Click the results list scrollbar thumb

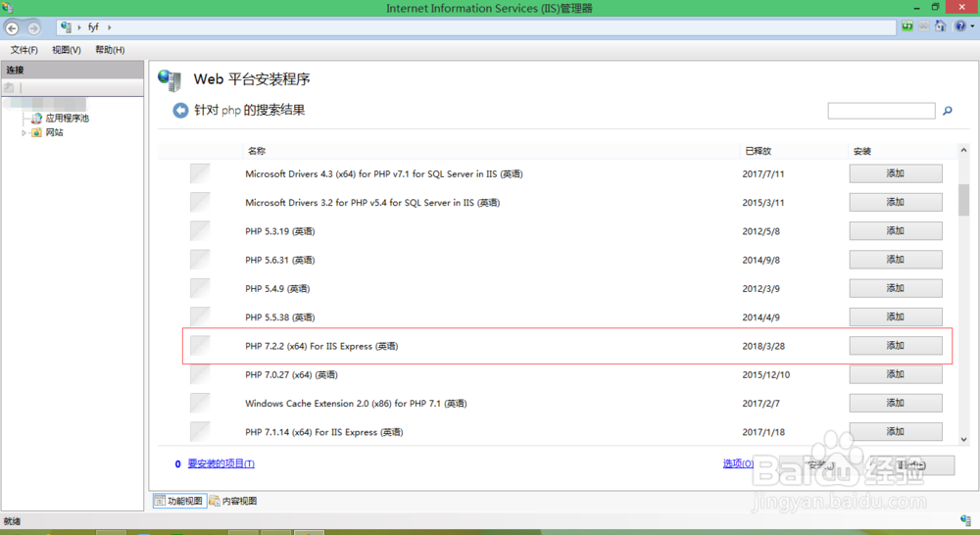963,200
